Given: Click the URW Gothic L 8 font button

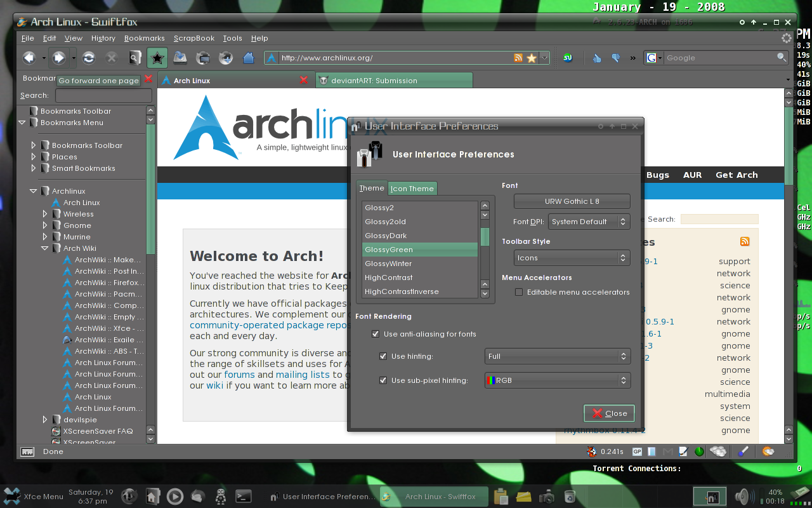Looking at the screenshot, I should pos(572,201).
